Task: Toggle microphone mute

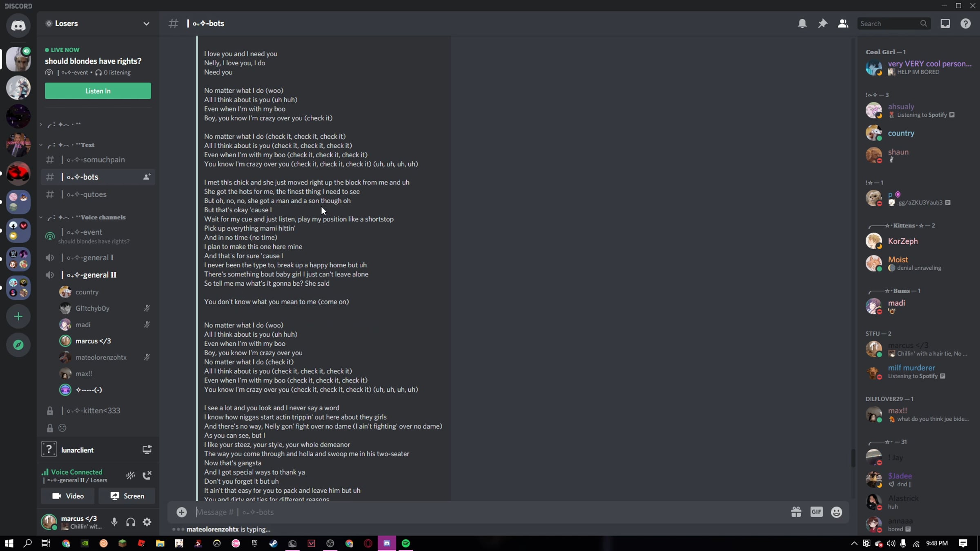Action: (114, 522)
